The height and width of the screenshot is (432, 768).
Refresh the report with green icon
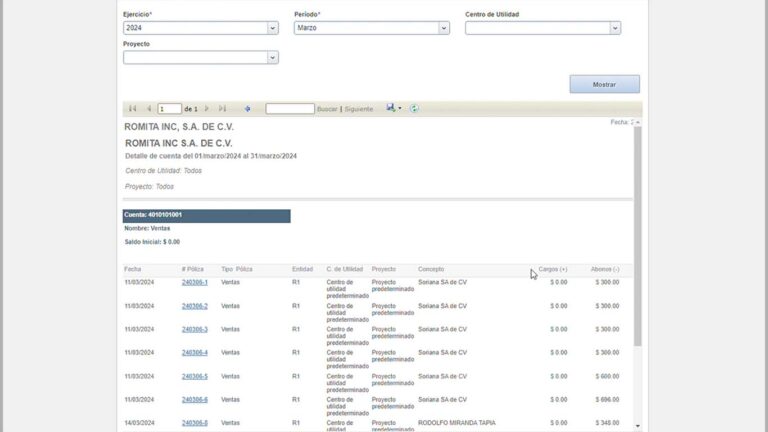coord(414,108)
